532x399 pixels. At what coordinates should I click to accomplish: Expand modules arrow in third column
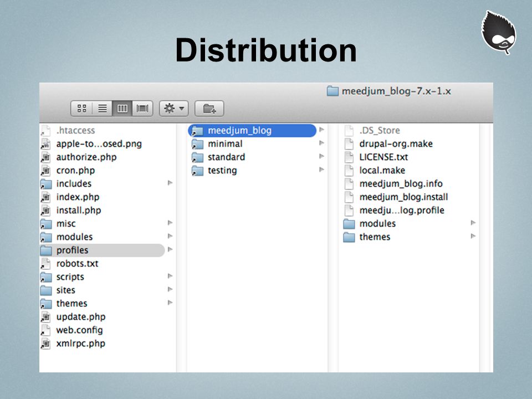[x=473, y=223]
